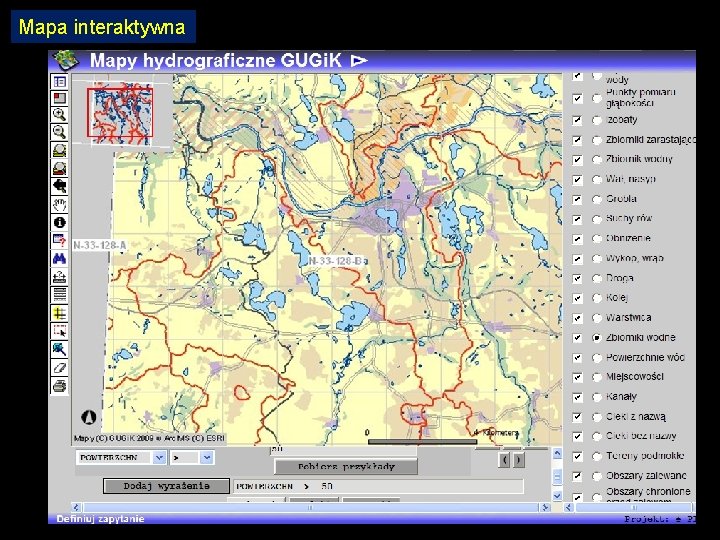
Task: Click layer list horizontal scroll left arrow
Action: (x=569, y=507)
